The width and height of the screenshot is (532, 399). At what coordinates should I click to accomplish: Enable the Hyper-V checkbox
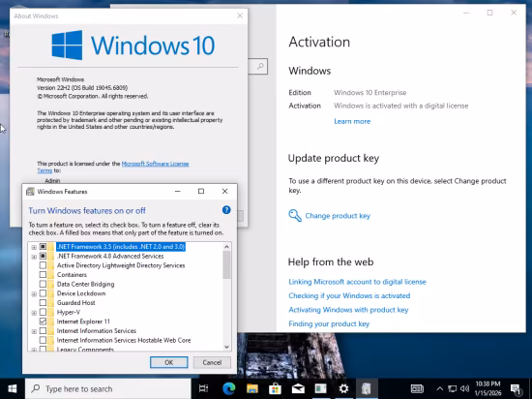click(x=43, y=312)
